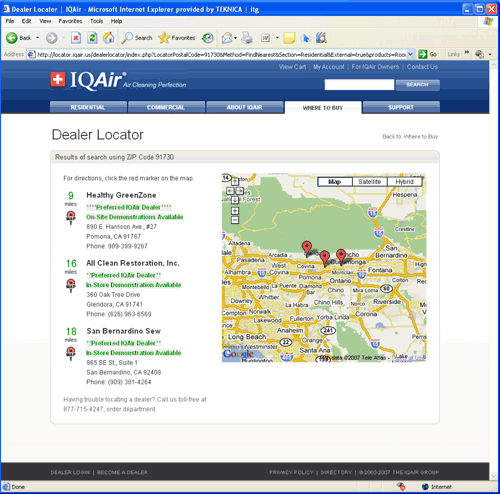Click BECOME A DEALER footer link
The height and width of the screenshot is (494, 500).
(x=122, y=472)
